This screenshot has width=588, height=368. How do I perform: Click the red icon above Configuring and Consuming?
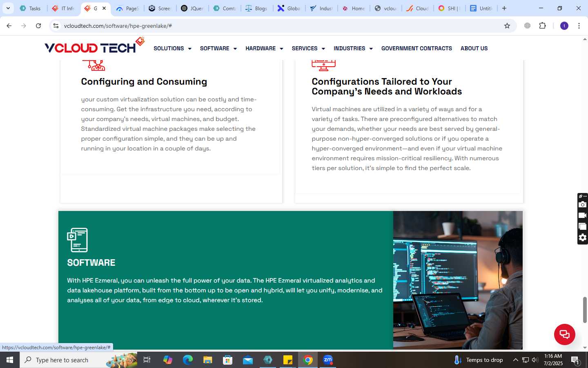pyautogui.click(x=94, y=65)
